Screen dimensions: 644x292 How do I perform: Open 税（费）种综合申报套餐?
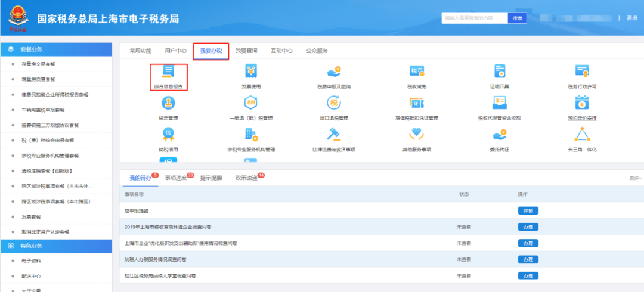[x=48, y=141]
